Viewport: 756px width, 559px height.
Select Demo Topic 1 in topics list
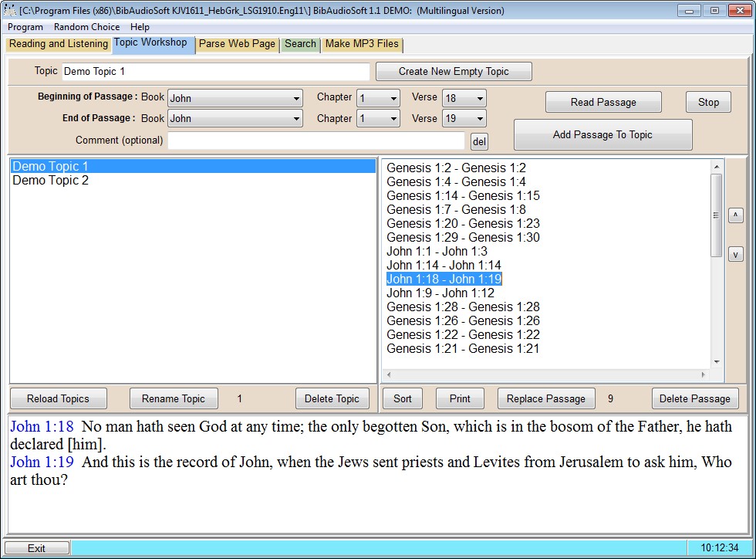(193, 167)
